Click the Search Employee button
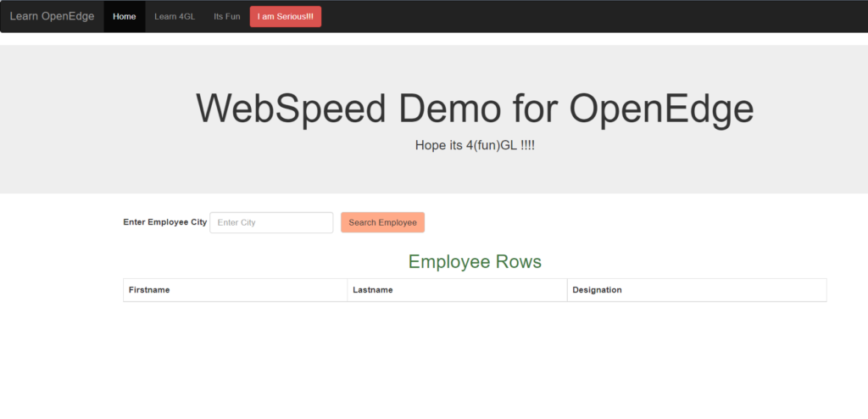The height and width of the screenshot is (419, 868). click(x=382, y=222)
